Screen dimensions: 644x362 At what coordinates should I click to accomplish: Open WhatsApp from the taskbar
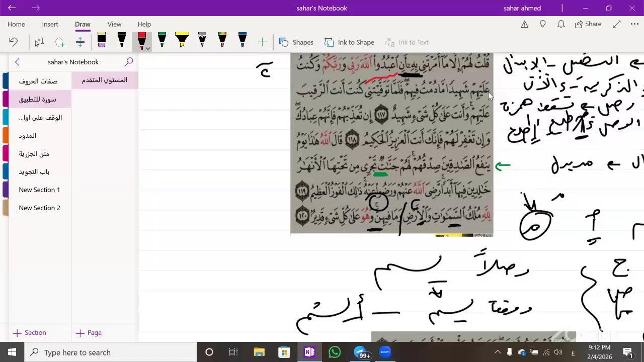(x=335, y=352)
